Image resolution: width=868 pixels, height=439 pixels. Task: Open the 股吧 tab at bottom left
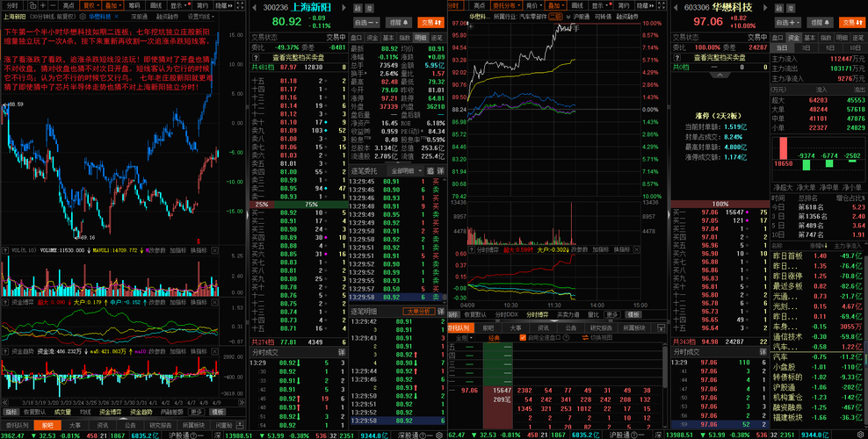(47, 425)
